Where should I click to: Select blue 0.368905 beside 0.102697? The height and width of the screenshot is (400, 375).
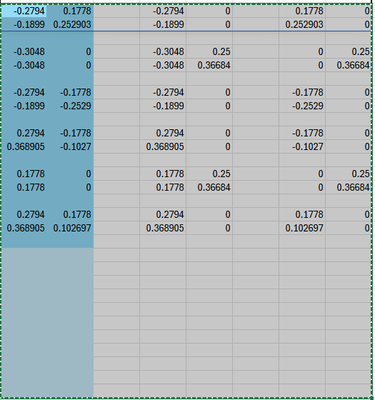pos(25,228)
